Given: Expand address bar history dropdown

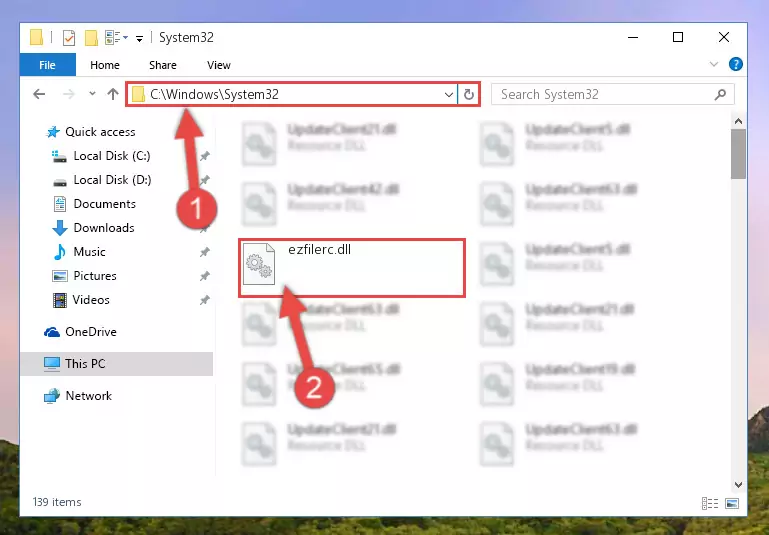Looking at the screenshot, I should click(x=448, y=94).
